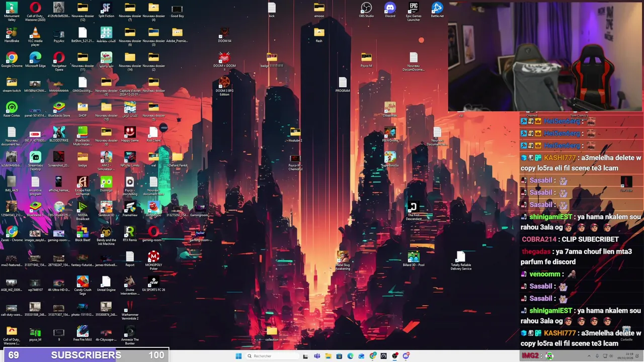Open BlueStacks Store icon
Screen dimensions: 644x362
click(x=59, y=110)
